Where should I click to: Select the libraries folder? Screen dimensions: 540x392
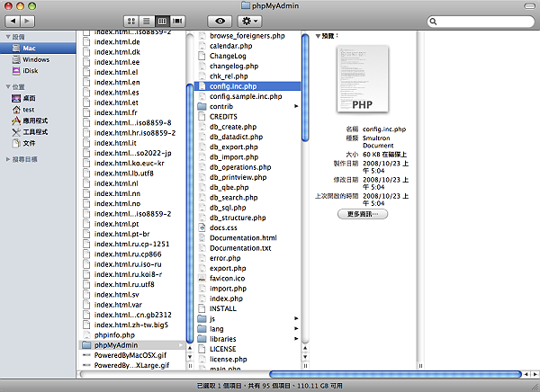(247, 339)
